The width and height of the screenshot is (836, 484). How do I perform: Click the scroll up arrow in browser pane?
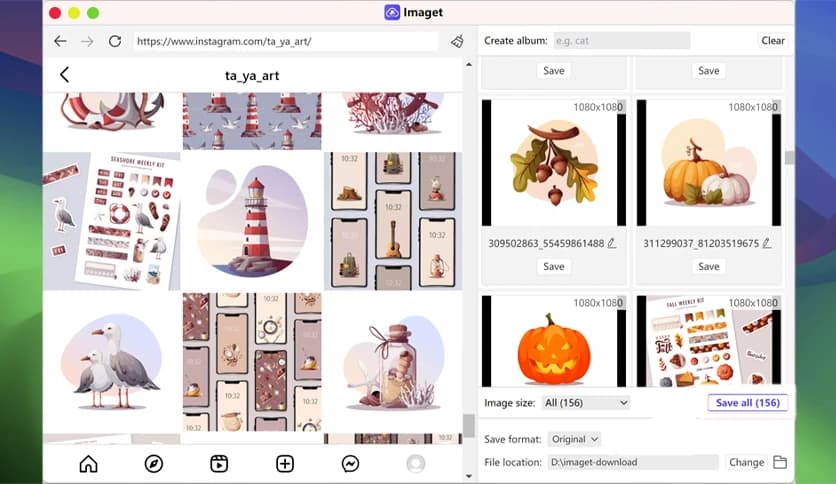coord(469,64)
